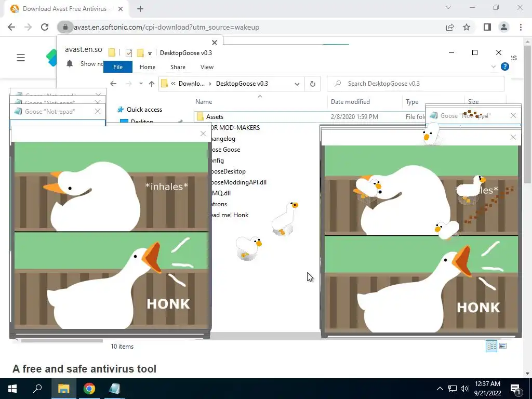
Task: Open Chrome side panel
Action: coord(487,27)
